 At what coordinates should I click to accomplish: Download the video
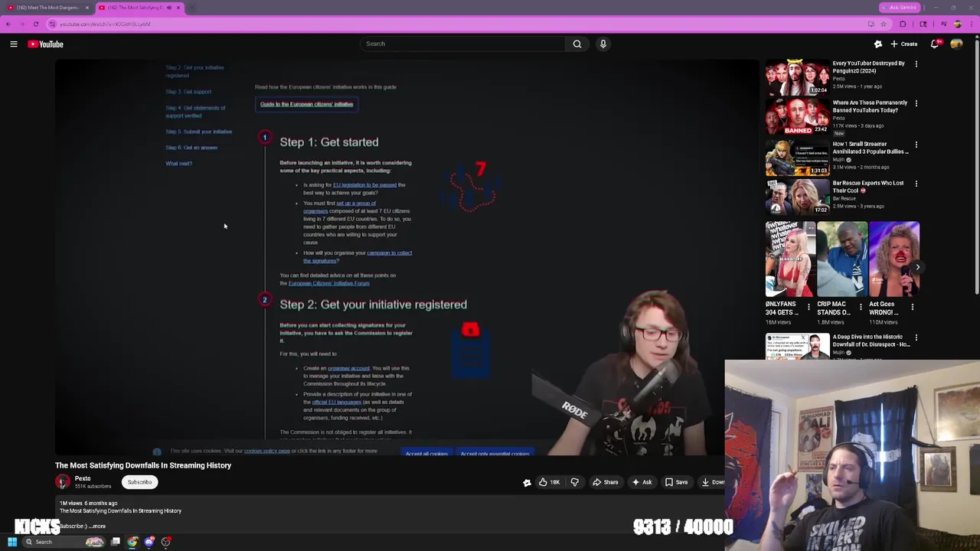pos(712,482)
